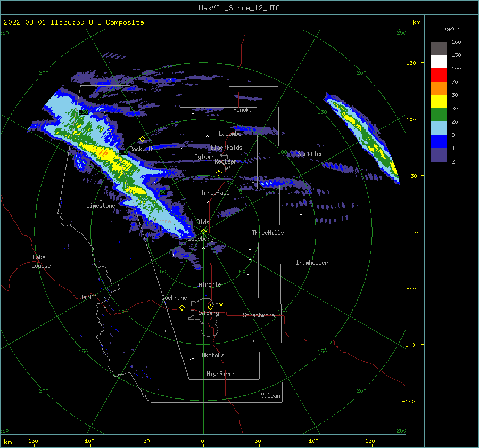Click the bright blue 4-8 legend swatch
The height and width of the screenshot is (448, 479).
click(x=439, y=142)
